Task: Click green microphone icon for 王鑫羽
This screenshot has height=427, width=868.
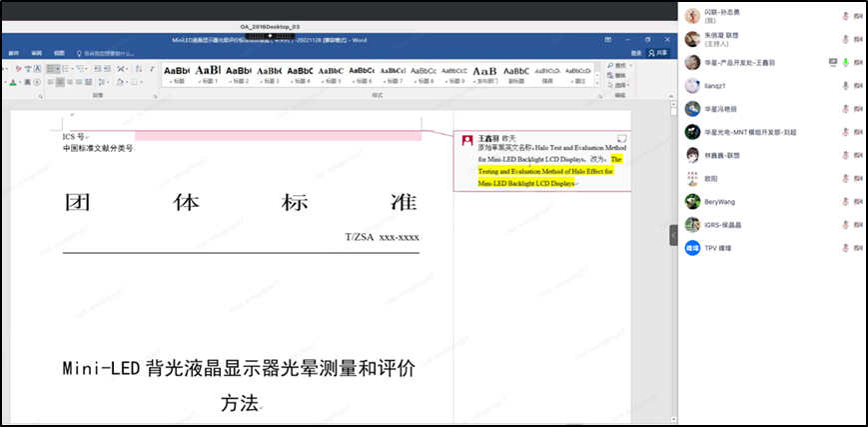Action: [845, 63]
